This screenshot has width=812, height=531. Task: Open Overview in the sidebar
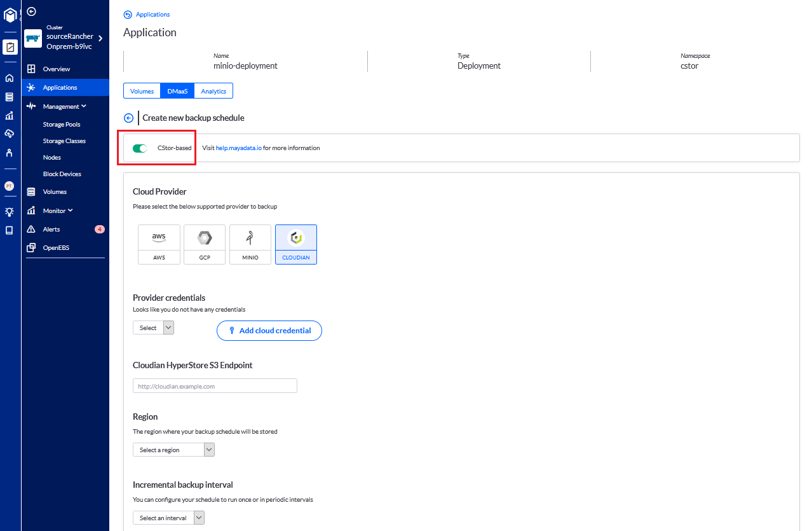pos(57,69)
